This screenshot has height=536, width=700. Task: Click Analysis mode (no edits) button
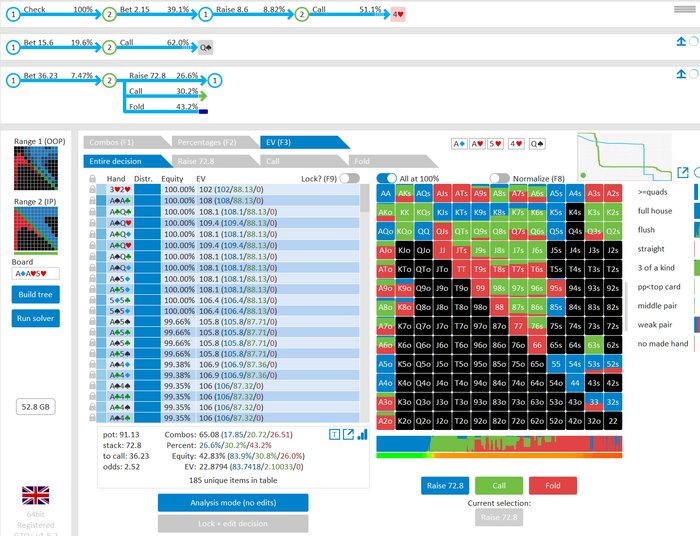coord(233,503)
